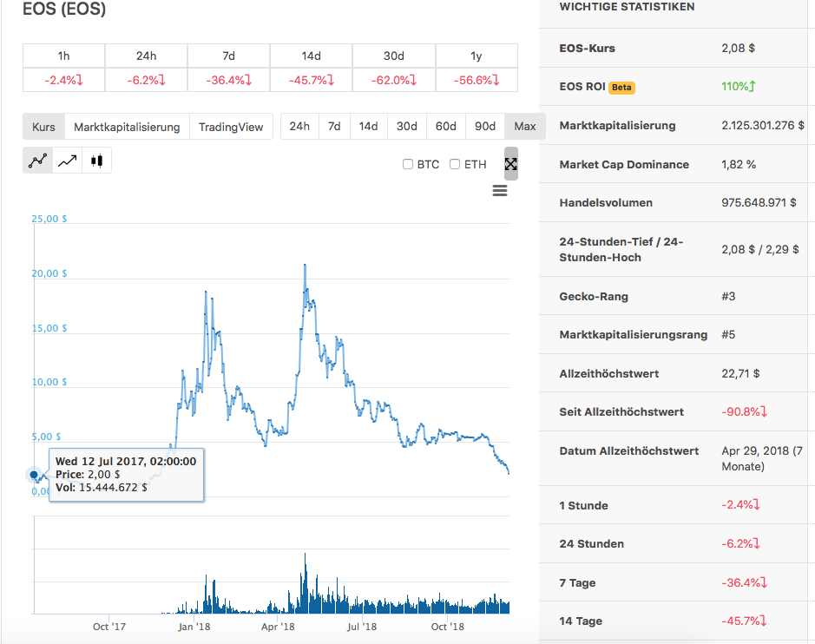Select the Kurs tab

coord(43,126)
